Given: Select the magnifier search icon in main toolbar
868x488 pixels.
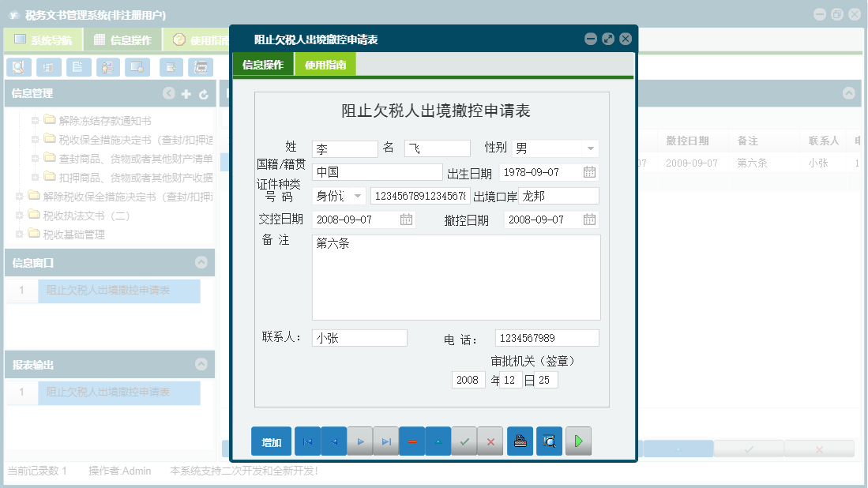Looking at the screenshot, I should (17, 67).
